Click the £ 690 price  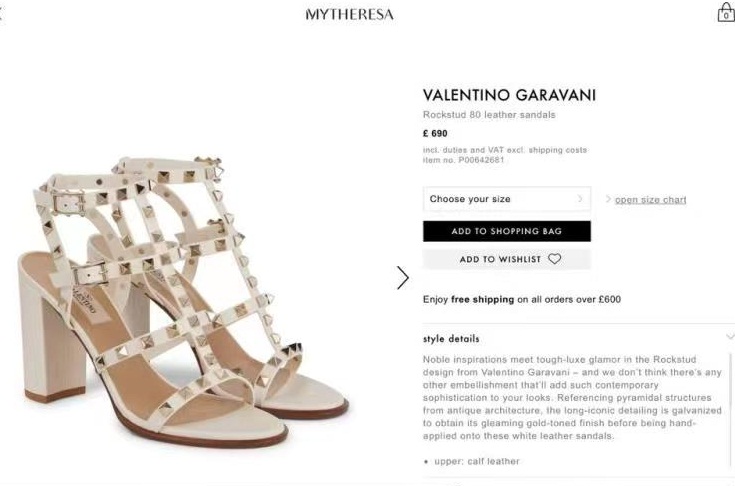click(435, 134)
